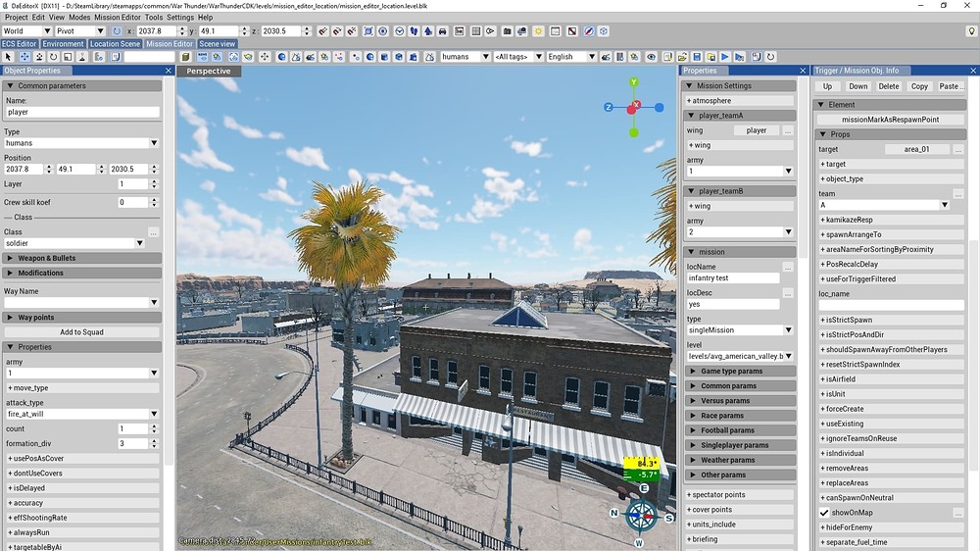Click the player wing selection button

(x=757, y=130)
